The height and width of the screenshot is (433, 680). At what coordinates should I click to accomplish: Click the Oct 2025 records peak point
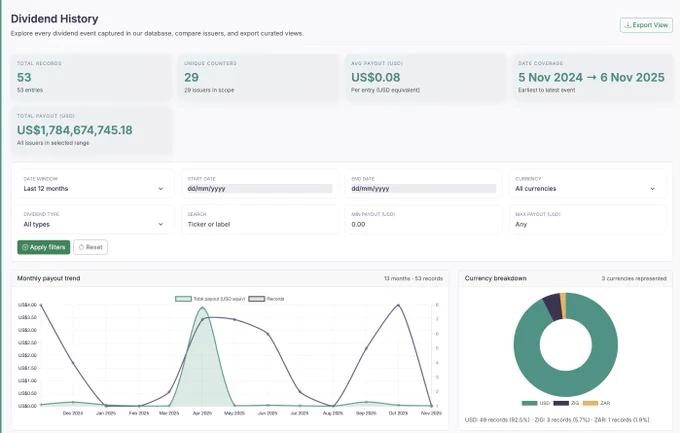398,305
